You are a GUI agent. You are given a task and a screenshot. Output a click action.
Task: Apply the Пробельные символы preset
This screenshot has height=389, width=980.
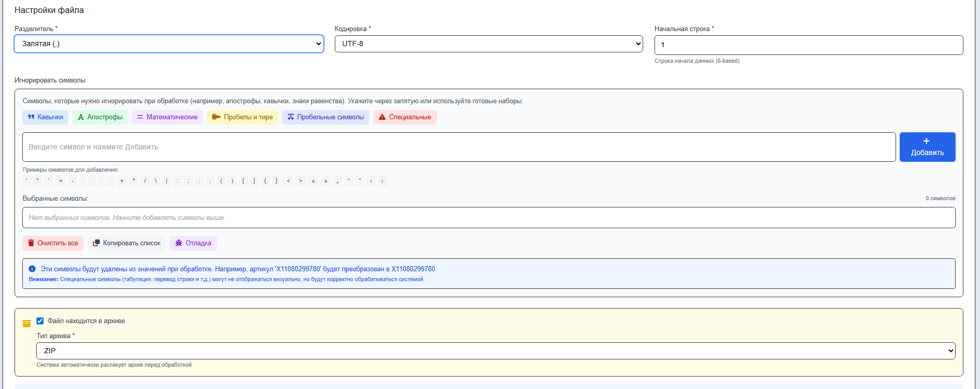point(325,117)
